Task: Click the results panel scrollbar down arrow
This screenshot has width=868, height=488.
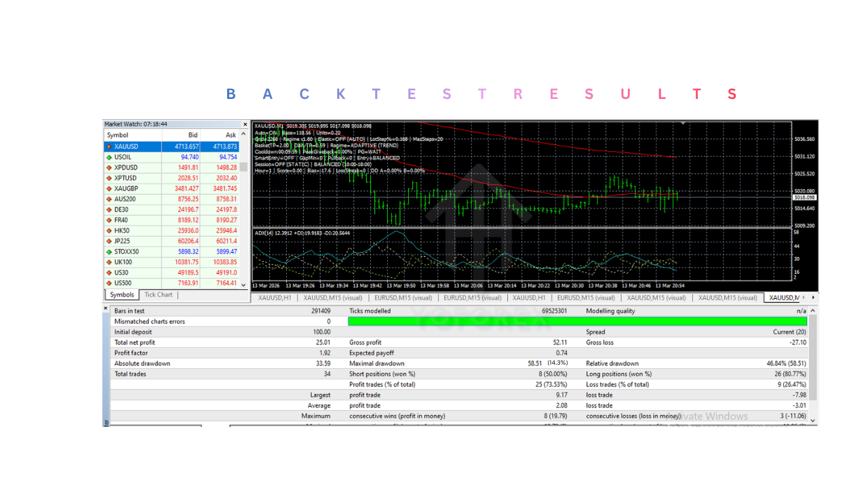Action: (812, 420)
